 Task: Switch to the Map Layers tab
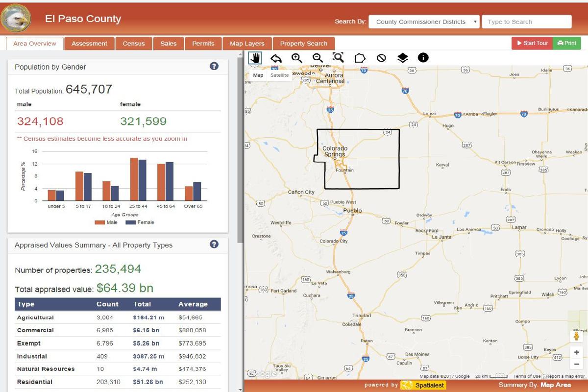[x=247, y=44]
